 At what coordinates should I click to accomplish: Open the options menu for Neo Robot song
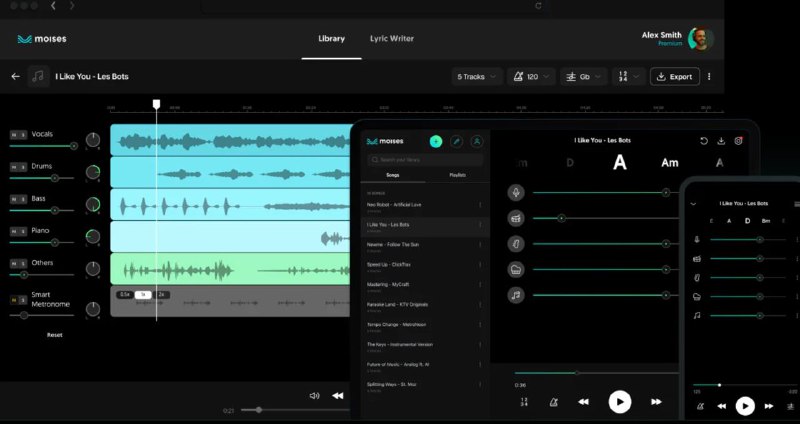click(x=480, y=205)
